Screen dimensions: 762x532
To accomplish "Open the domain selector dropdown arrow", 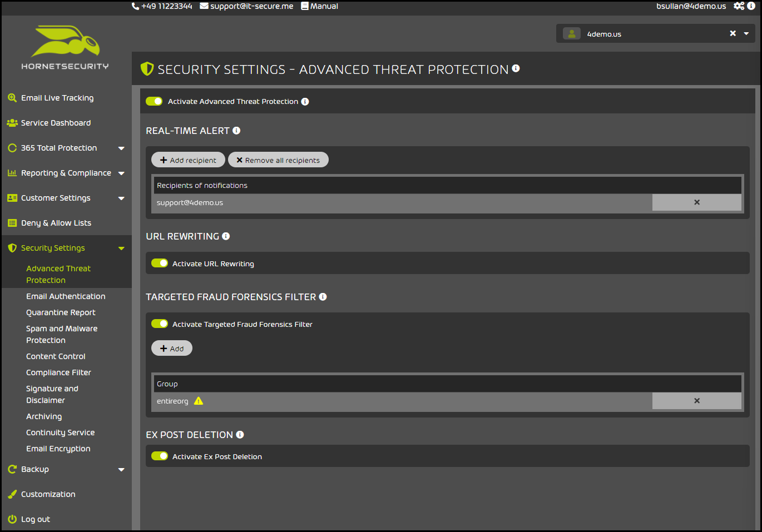I will [x=746, y=34].
